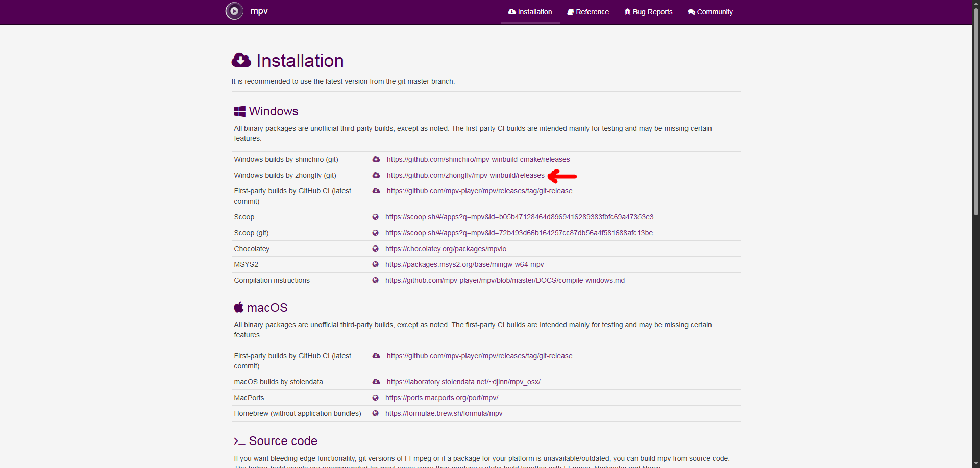Open the Installation nav tab
Screen dimensions: 980x468
(x=530, y=12)
